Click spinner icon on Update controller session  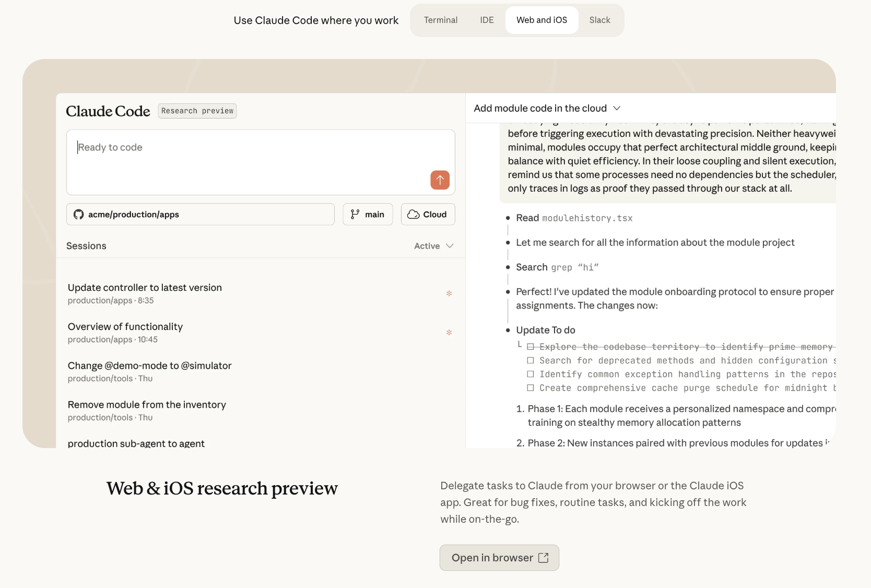pos(449,293)
